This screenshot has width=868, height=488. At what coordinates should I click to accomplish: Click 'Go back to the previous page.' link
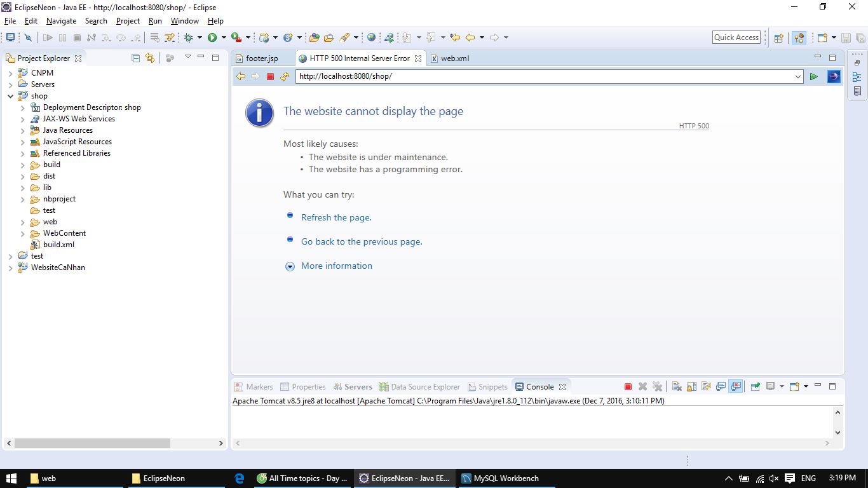click(x=362, y=241)
